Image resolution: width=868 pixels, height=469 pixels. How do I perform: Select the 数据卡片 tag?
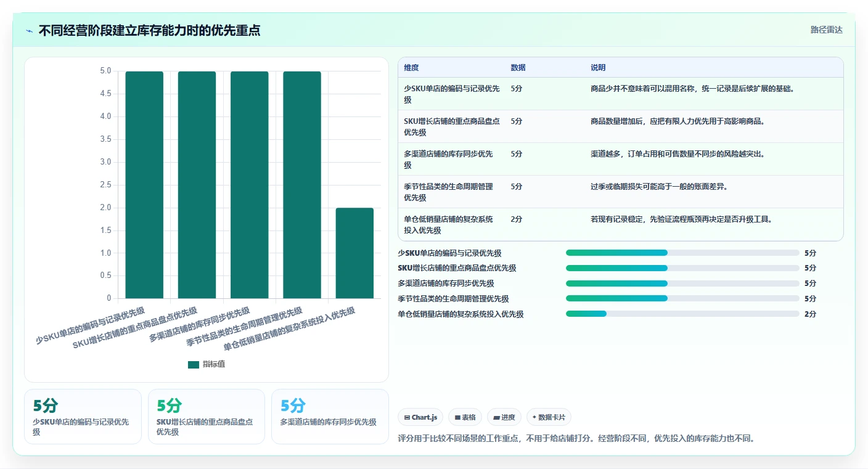point(549,417)
